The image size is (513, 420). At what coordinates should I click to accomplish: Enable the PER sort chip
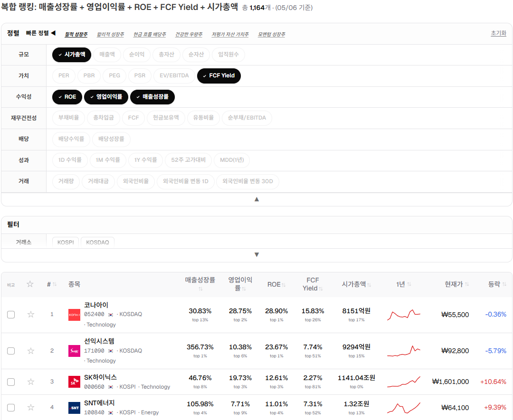[64, 76]
